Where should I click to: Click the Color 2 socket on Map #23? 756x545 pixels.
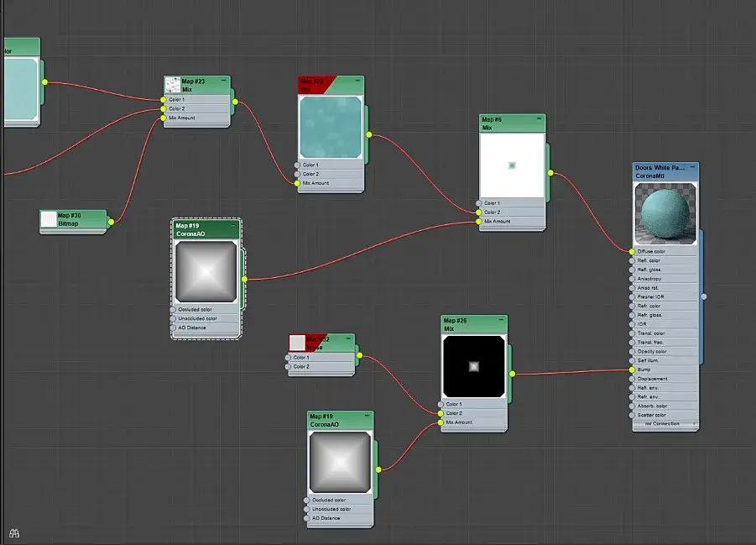[x=164, y=109]
